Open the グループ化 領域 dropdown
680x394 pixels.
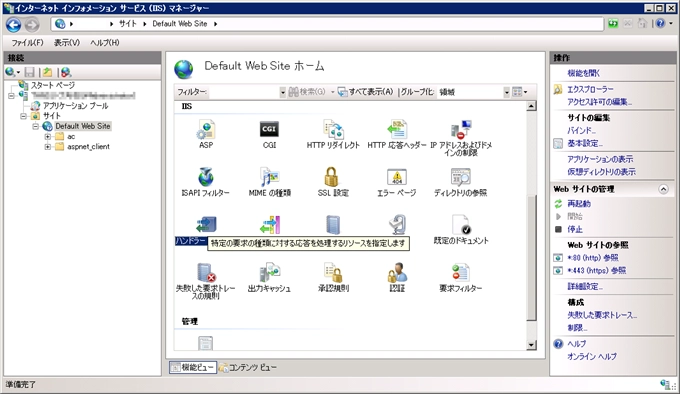507,92
